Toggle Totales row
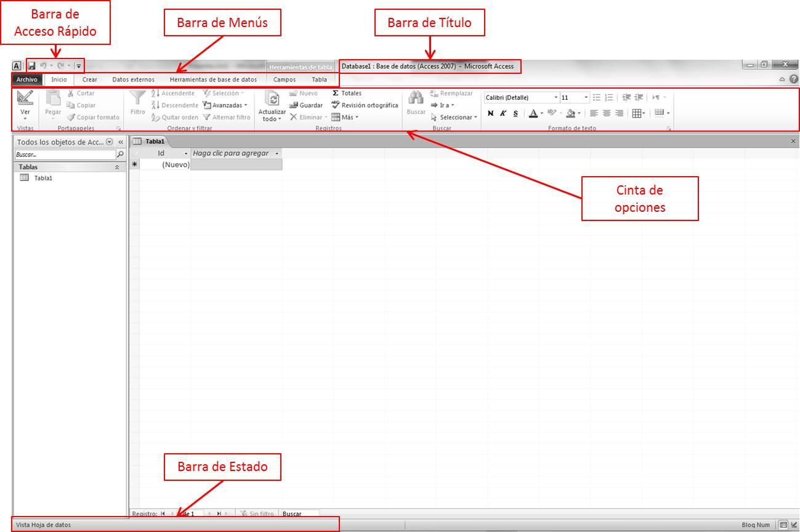 coord(347,94)
